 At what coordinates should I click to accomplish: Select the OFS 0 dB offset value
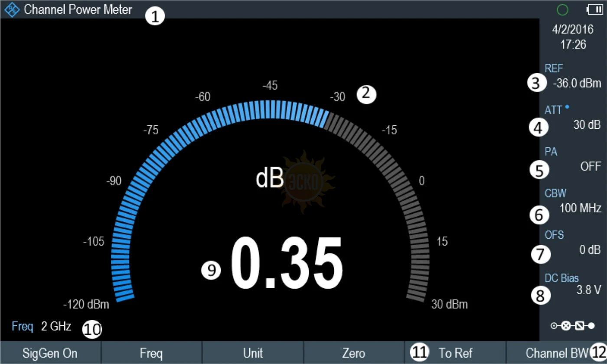[573, 243]
